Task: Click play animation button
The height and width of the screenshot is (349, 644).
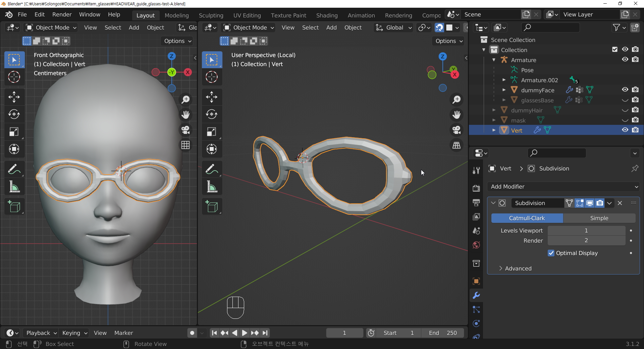Action: (x=245, y=333)
